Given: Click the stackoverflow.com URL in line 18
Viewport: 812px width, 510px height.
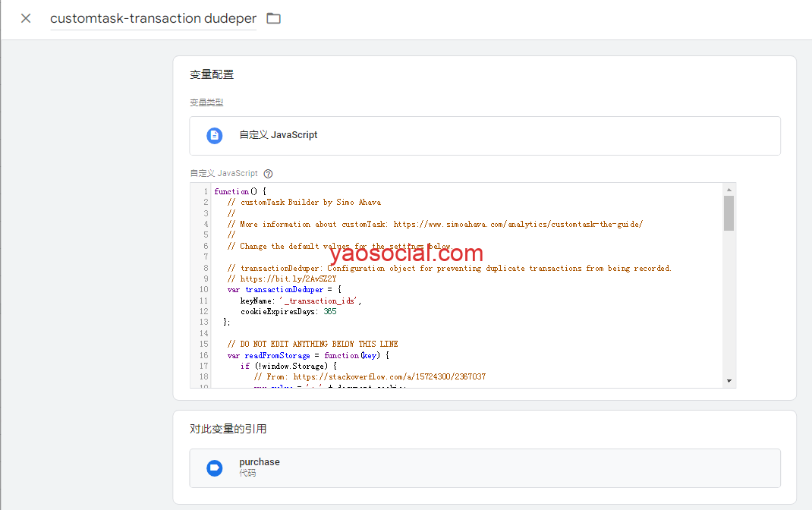Looking at the screenshot, I should click(x=386, y=376).
